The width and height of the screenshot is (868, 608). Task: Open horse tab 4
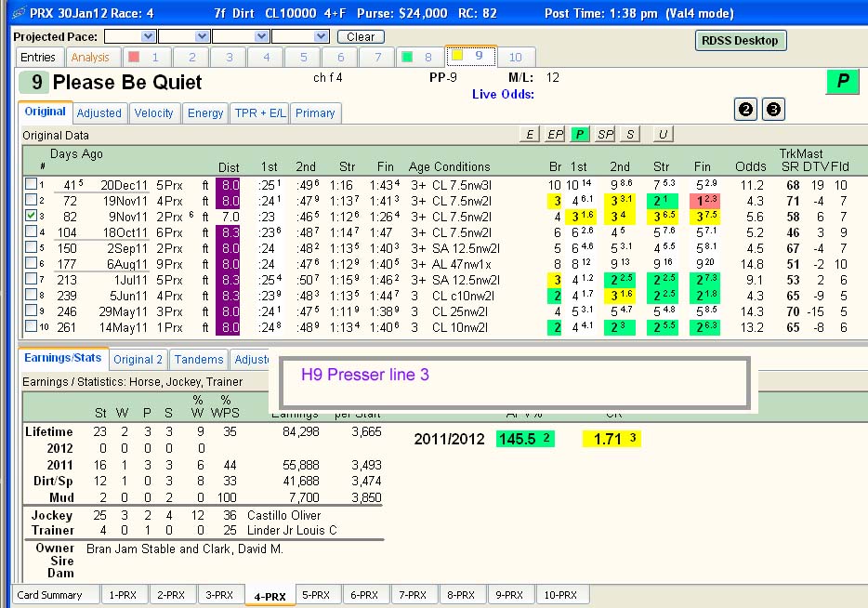coord(266,57)
